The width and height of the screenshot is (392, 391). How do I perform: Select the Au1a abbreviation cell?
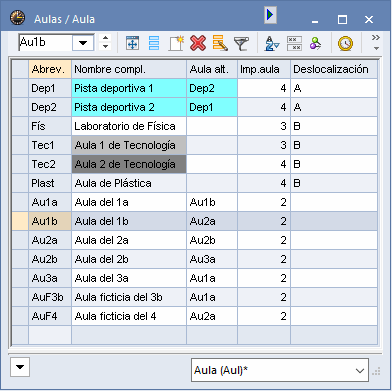tap(50, 202)
